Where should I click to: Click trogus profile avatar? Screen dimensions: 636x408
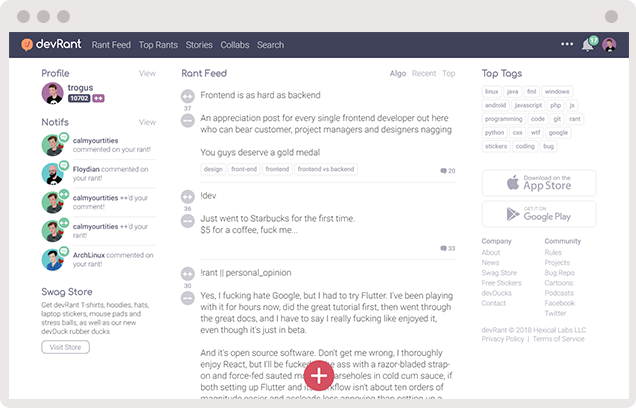[x=52, y=93]
